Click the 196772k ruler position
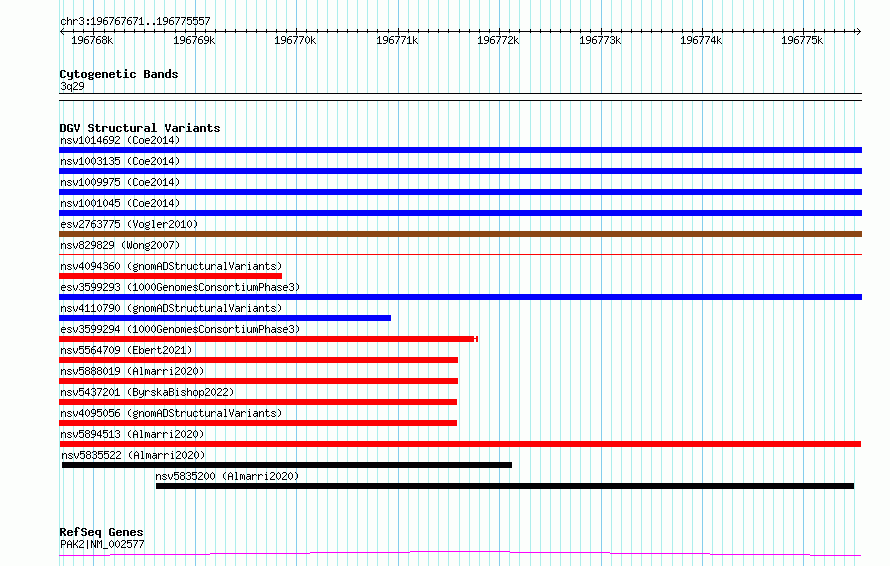The image size is (890, 566). (x=498, y=40)
